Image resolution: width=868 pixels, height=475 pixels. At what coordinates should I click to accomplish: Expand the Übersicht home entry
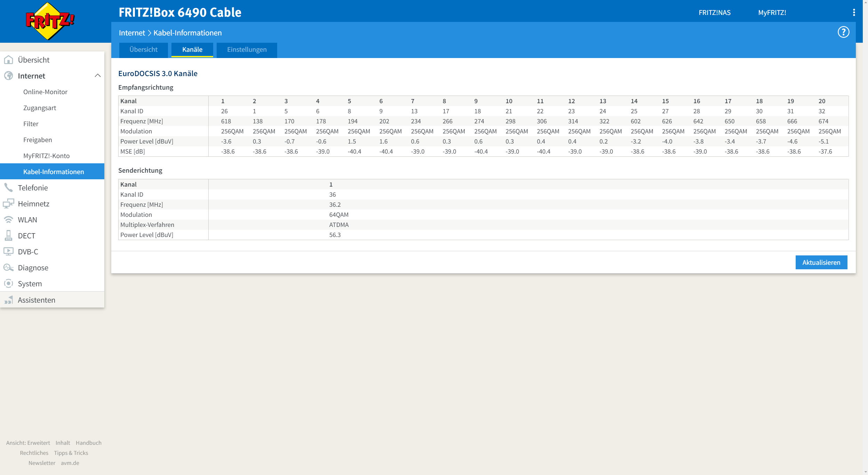coord(33,60)
